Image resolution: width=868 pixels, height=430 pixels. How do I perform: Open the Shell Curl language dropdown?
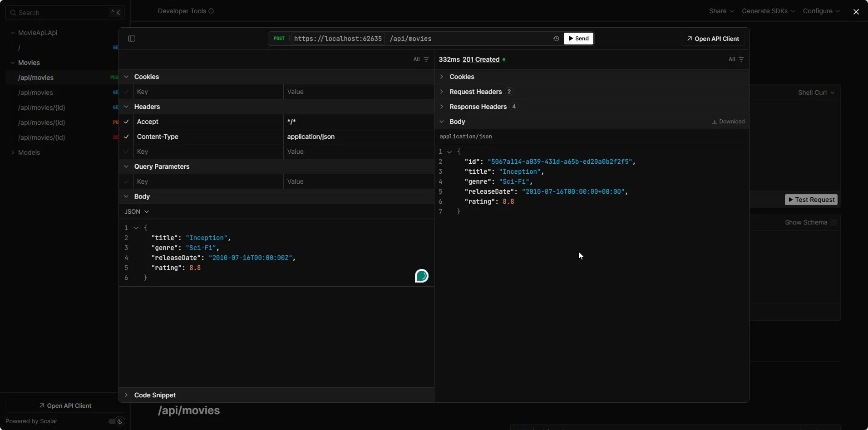tap(815, 92)
